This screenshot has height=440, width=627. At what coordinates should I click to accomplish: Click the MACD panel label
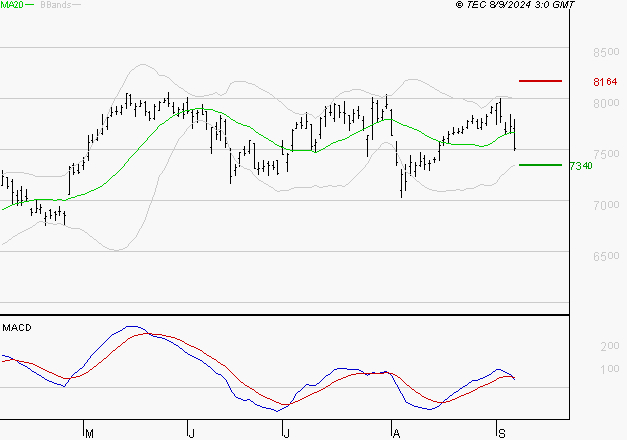[x=17, y=328]
